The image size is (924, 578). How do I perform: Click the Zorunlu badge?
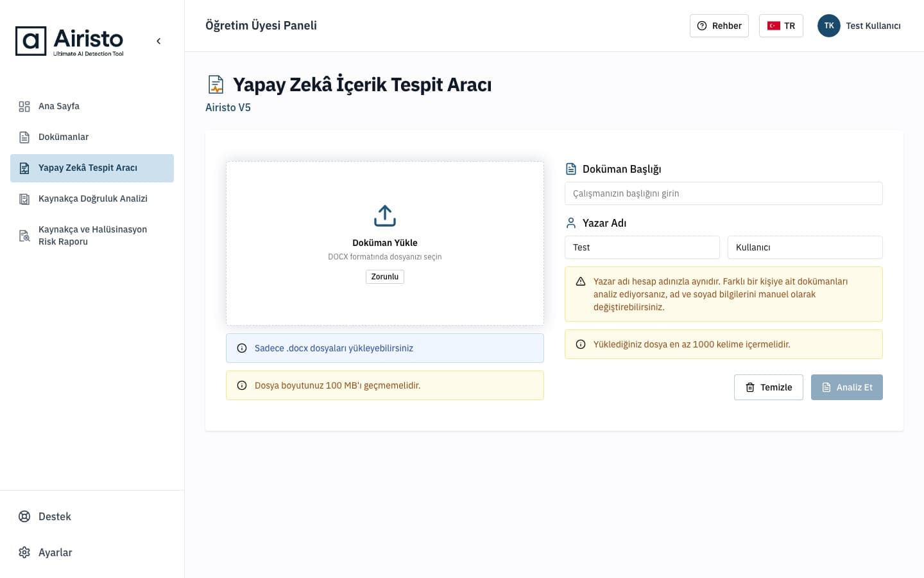(385, 277)
